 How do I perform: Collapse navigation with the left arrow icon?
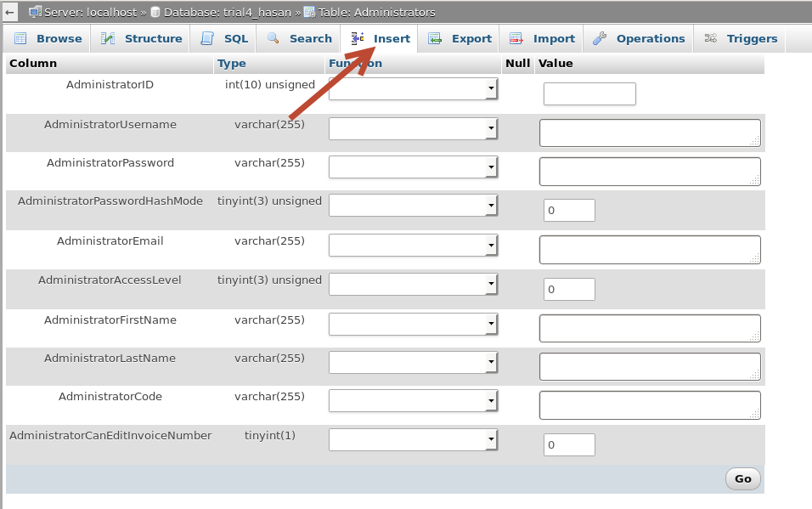pos(10,13)
